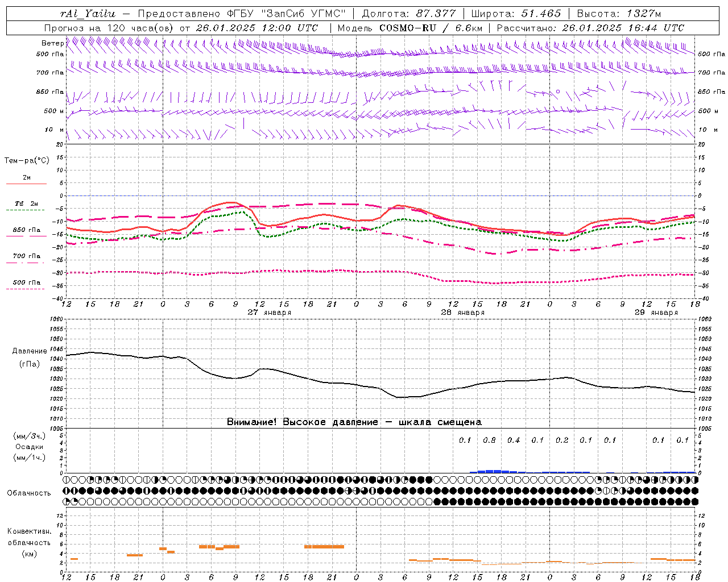
Task: Click the (мм/1ч.) precipitation unit label
Action: (29, 458)
